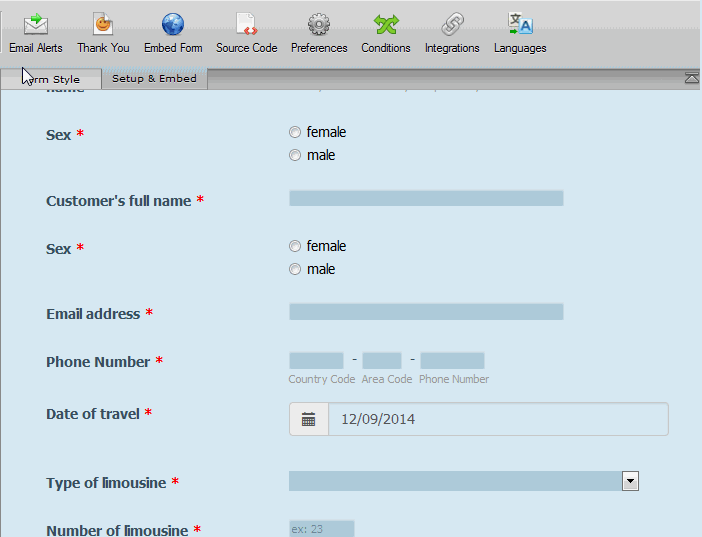
Task: Select female in the first Sex field
Action: click(x=295, y=132)
